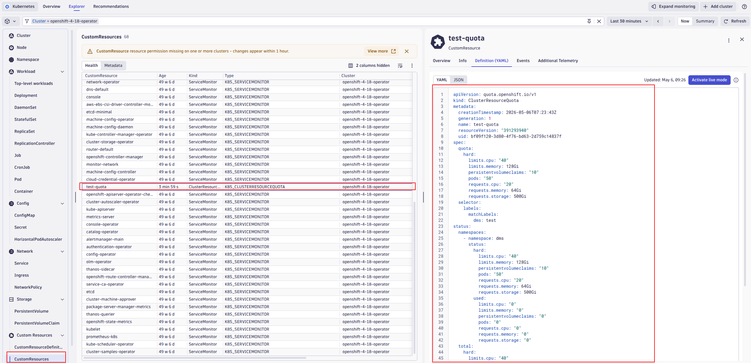Screen dimensions: 751x363
Task: Click the help question mark icon
Action: tap(744, 7)
